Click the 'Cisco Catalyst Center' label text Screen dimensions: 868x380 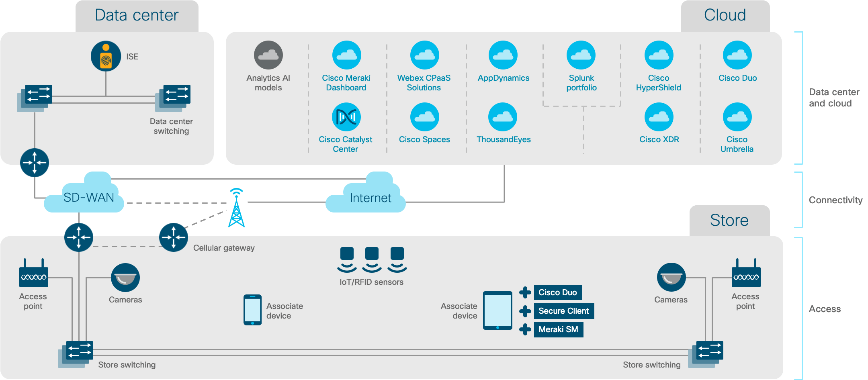click(346, 144)
